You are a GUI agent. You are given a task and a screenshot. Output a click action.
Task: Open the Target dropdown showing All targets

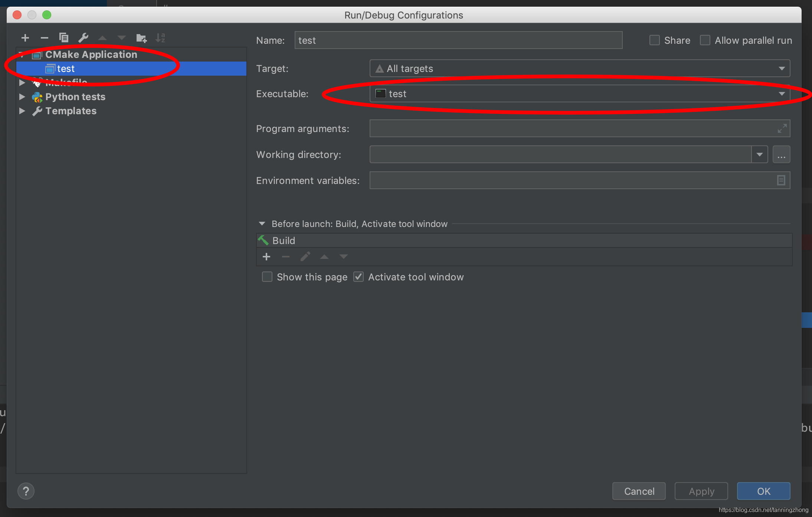click(x=580, y=69)
